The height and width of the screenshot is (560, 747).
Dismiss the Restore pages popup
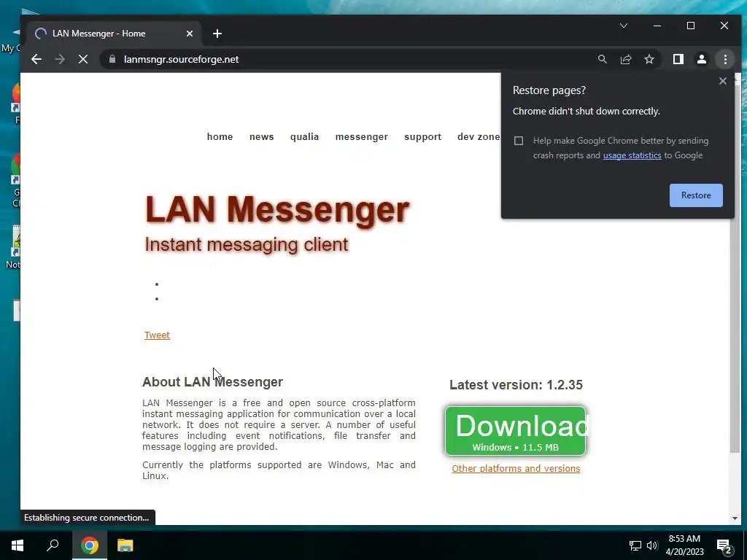(723, 81)
